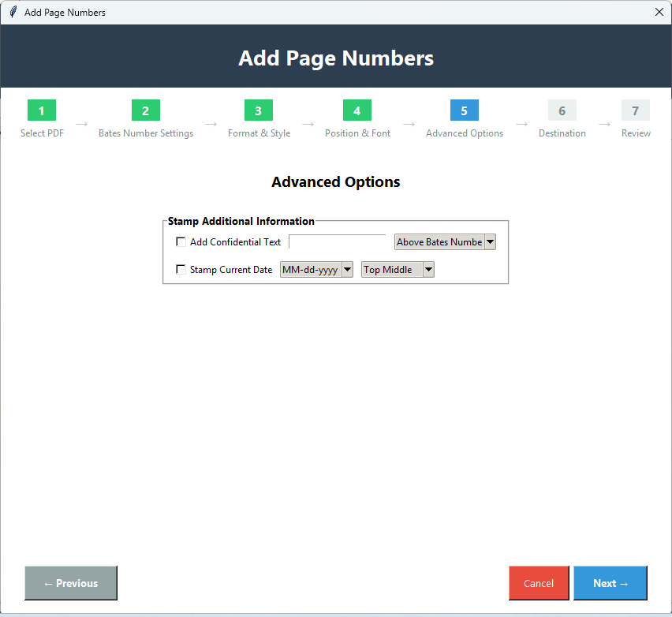Click the Bates Number Settings step label
The image size is (672, 617).
(x=145, y=133)
